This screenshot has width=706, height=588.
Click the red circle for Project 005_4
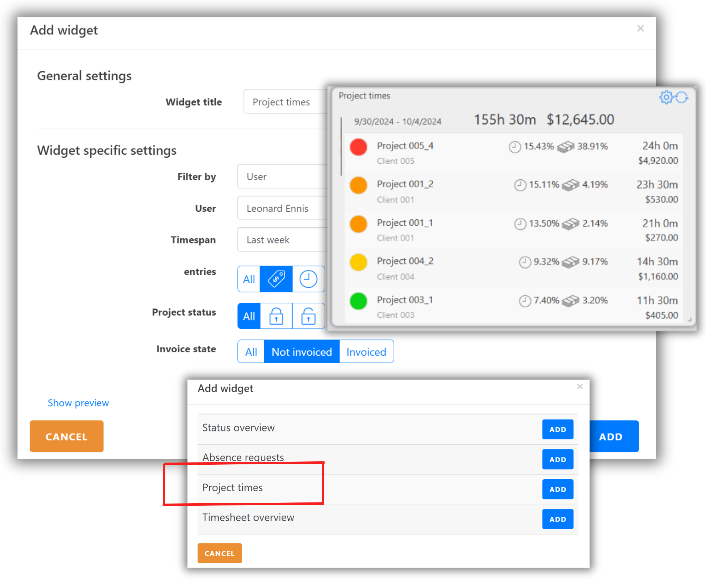(358, 147)
